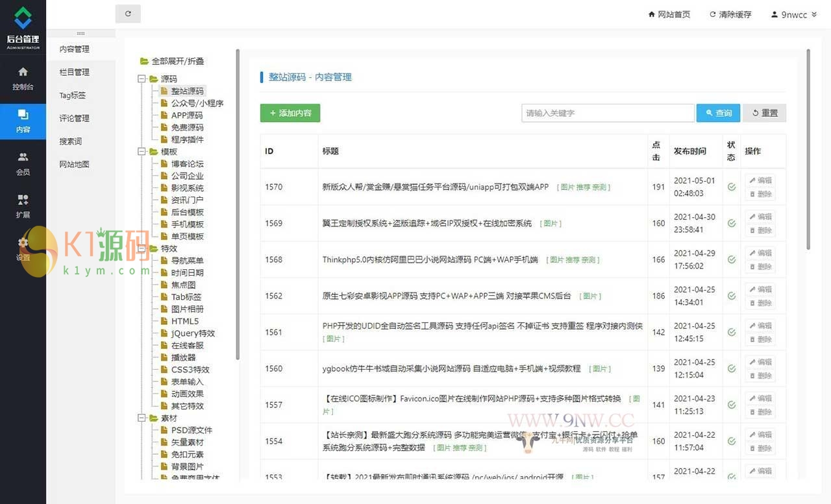
Task: Click the 全部展开/折叠 folder icon
Action: click(144, 61)
